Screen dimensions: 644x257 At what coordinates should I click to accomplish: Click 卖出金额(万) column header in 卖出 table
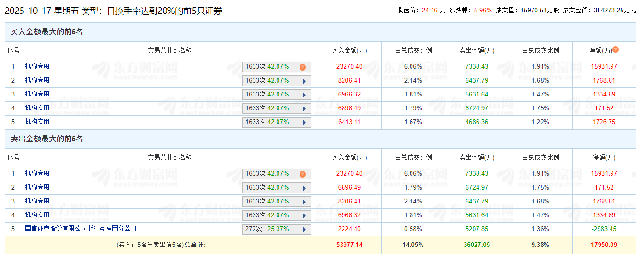click(x=477, y=158)
